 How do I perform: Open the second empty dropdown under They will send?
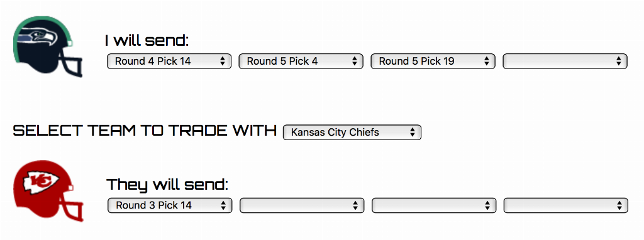pyautogui.click(x=302, y=205)
